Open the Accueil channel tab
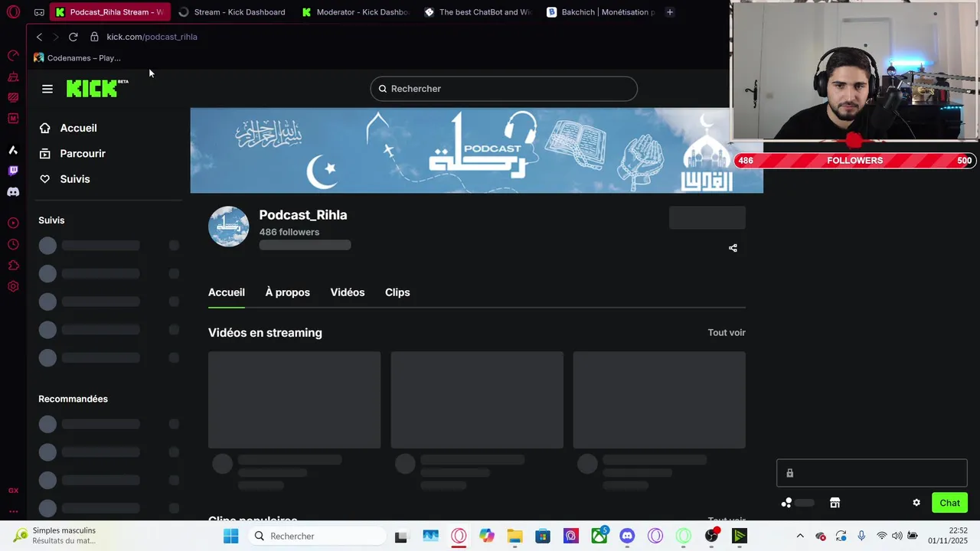 [227, 292]
